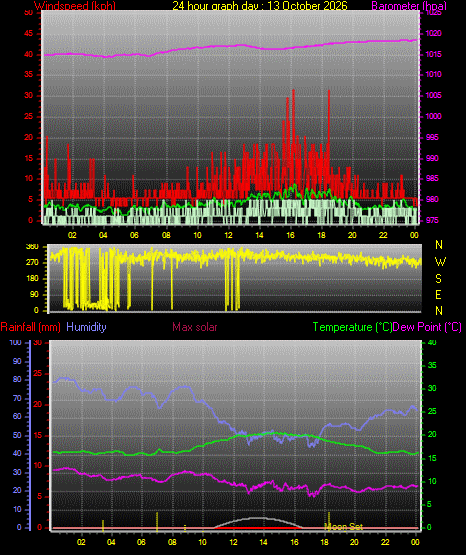Click the 1000 barometer scale value

433,116
